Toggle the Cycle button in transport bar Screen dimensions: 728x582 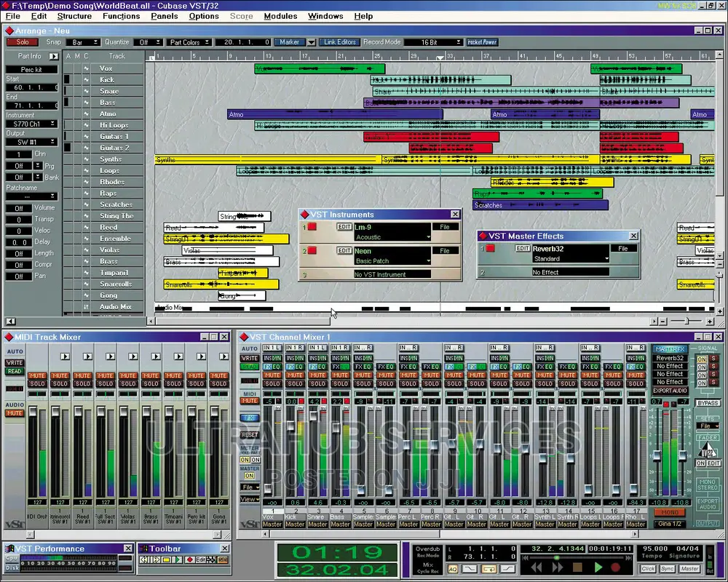click(489, 569)
